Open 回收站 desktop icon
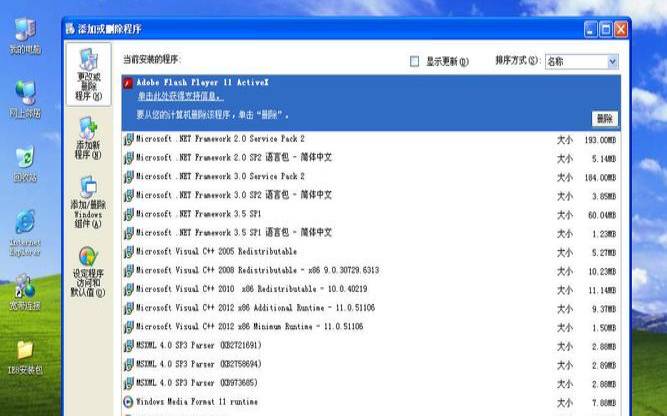This screenshot has height=416, width=667. pyautogui.click(x=25, y=164)
